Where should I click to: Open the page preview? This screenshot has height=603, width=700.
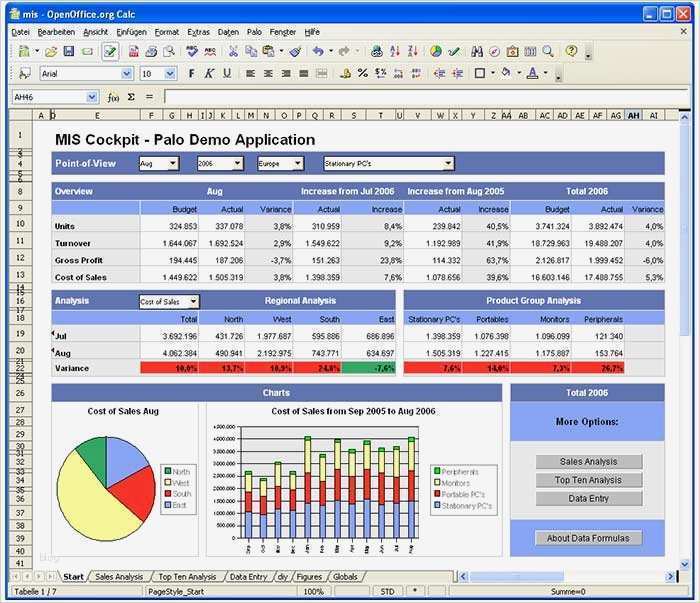click(x=169, y=51)
